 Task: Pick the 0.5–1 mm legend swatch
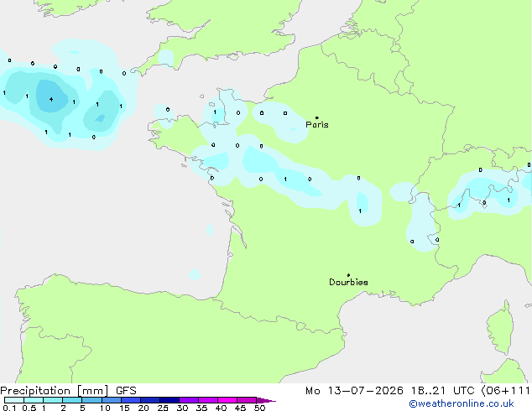[34, 400]
